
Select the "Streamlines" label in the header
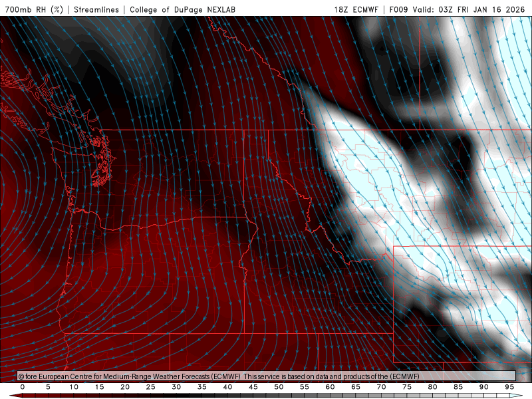pyautogui.click(x=96, y=9)
